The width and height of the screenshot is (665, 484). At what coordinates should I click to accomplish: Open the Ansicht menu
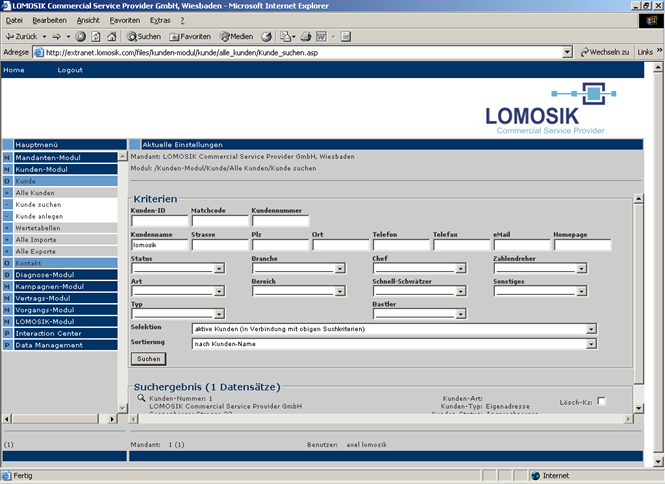tap(88, 20)
